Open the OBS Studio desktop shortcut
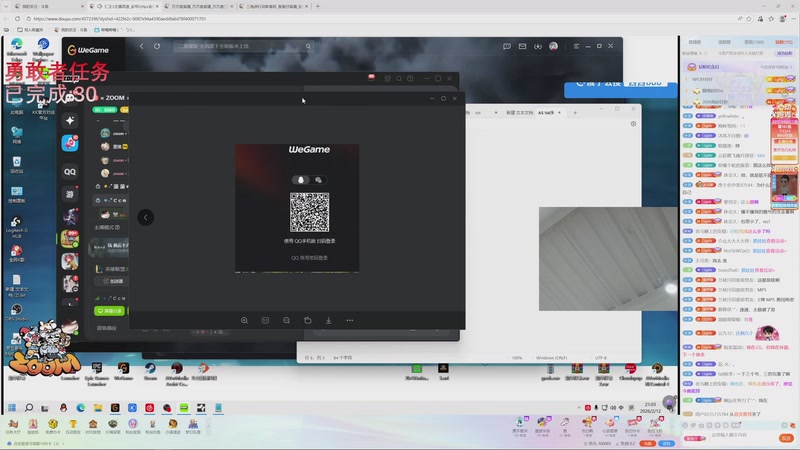800x450 pixels. 16,312
